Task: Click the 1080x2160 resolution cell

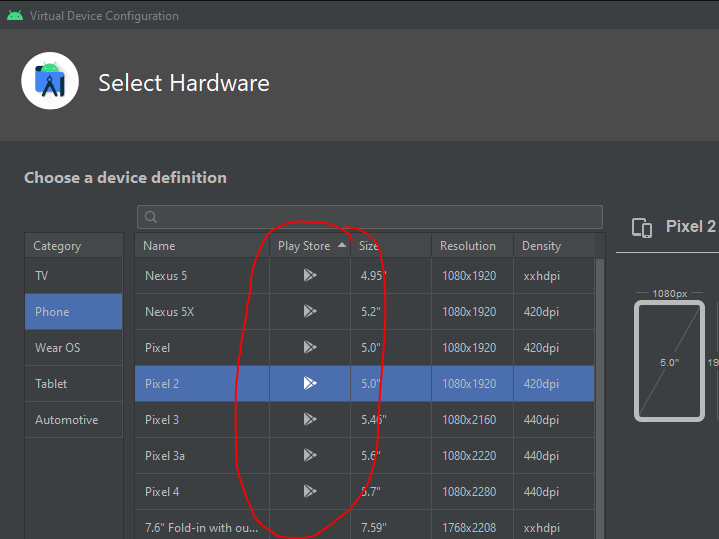Action: coord(472,420)
